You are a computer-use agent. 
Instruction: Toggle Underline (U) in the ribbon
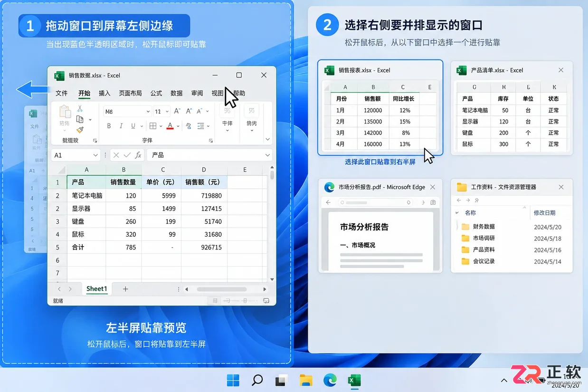pyautogui.click(x=133, y=126)
